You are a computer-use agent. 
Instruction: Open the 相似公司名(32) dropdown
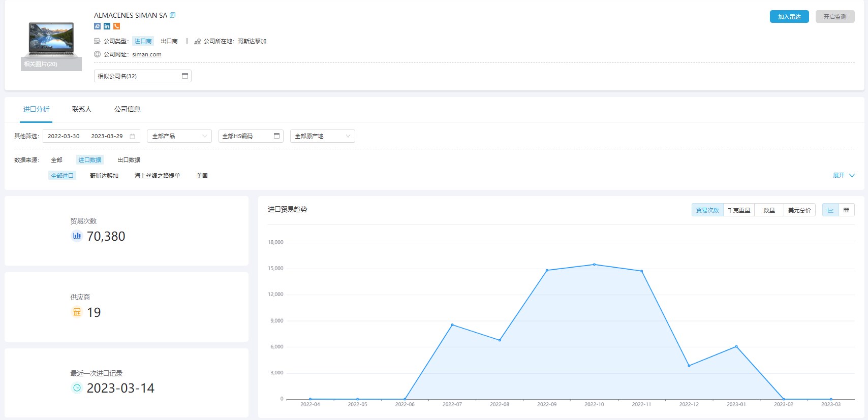point(143,76)
